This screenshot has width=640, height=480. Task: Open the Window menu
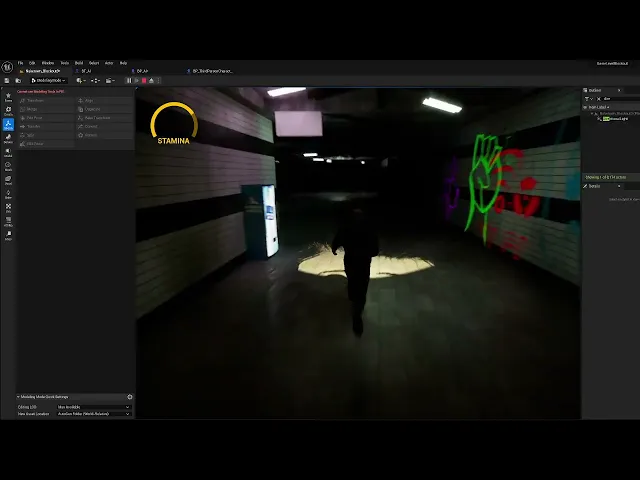click(x=48, y=63)
